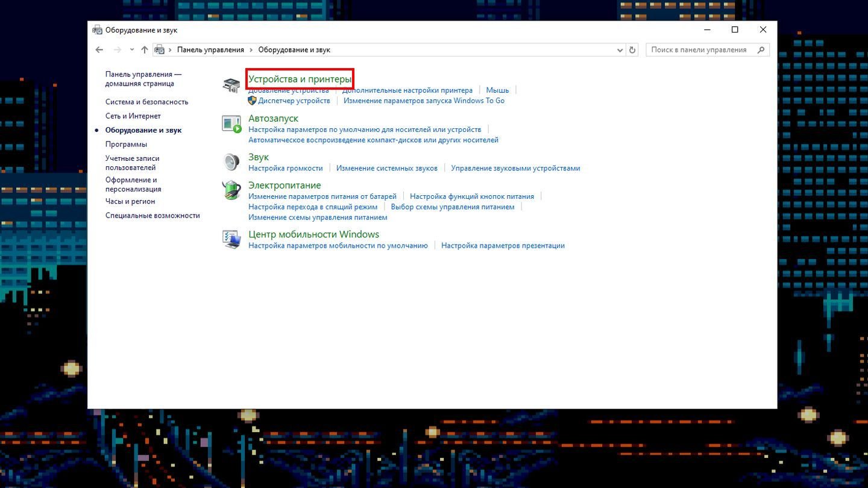Click the forward navigation arrow

pos(118,50)
